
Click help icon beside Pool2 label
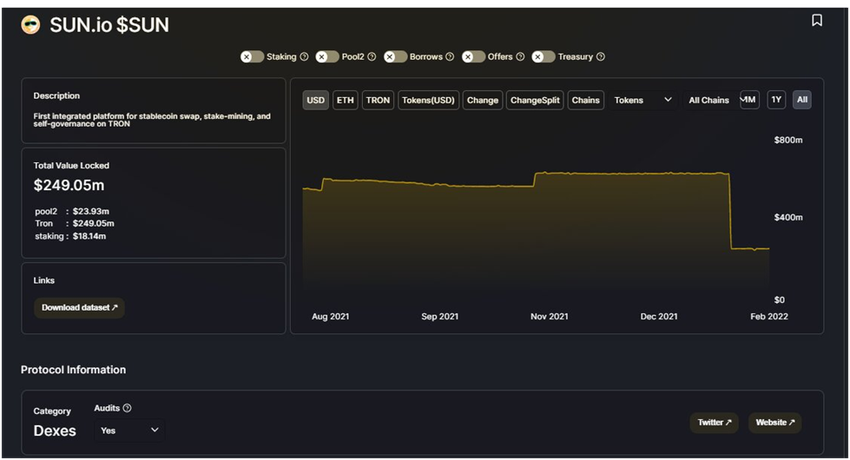[x=372, y=57]
